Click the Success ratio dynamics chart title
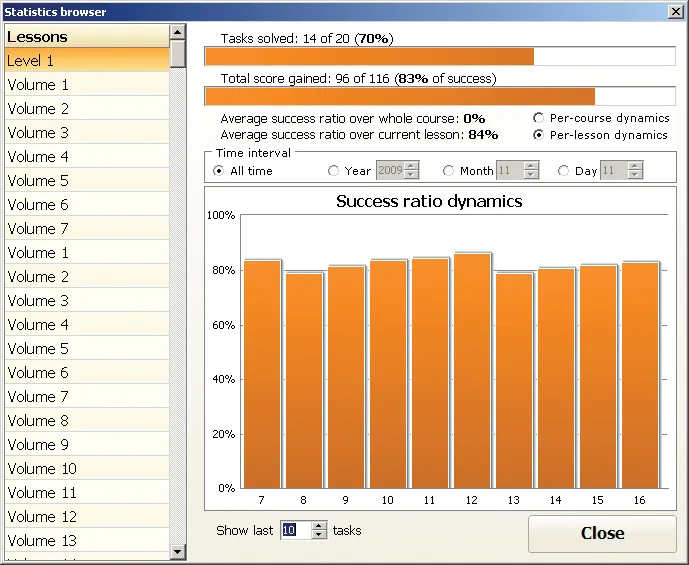The width and height of the screenshot is (689, 565). click(429, 201)
